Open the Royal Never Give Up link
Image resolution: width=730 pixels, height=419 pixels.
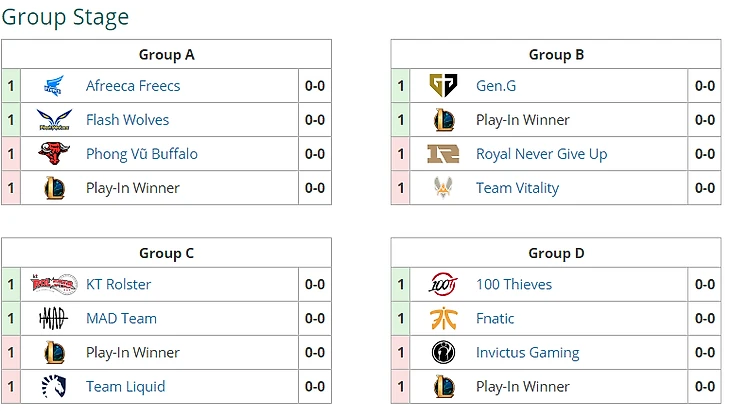coord(541,154)
